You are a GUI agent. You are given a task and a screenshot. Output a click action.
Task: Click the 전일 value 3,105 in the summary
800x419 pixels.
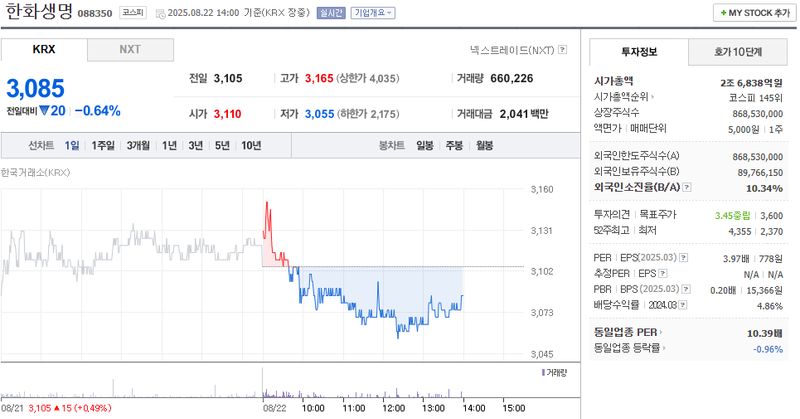(x=228, y=79)
